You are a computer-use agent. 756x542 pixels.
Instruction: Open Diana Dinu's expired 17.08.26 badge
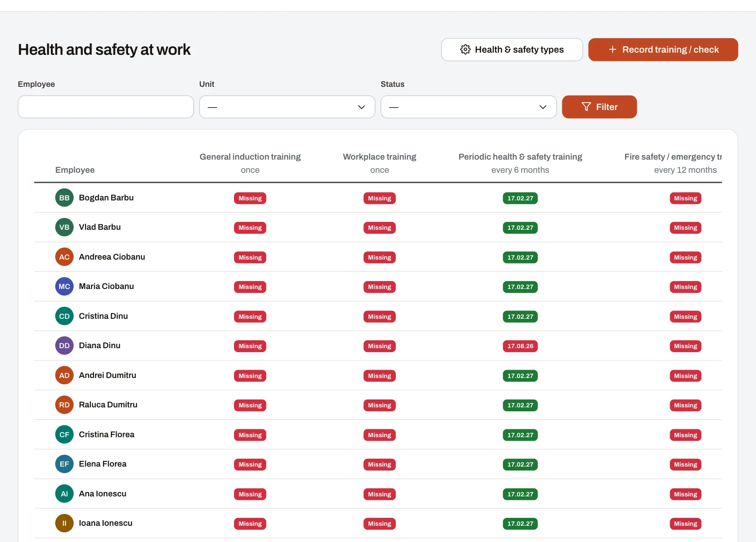pos(520,346)
